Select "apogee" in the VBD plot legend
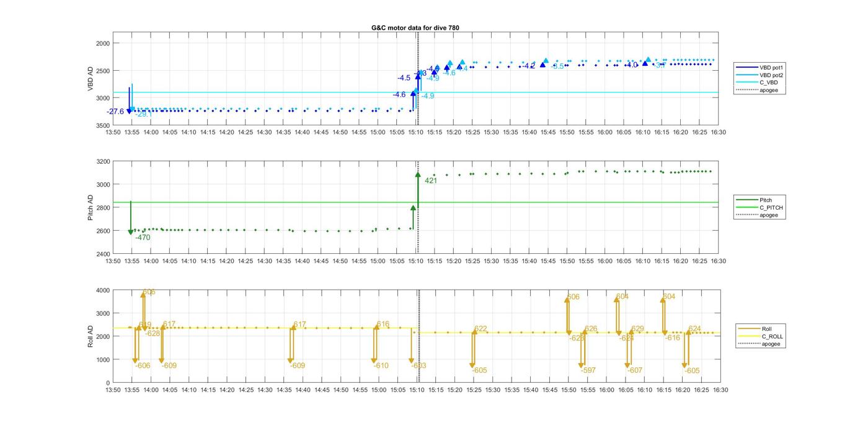The image size is (868, 430). click(x=756, y=91)
